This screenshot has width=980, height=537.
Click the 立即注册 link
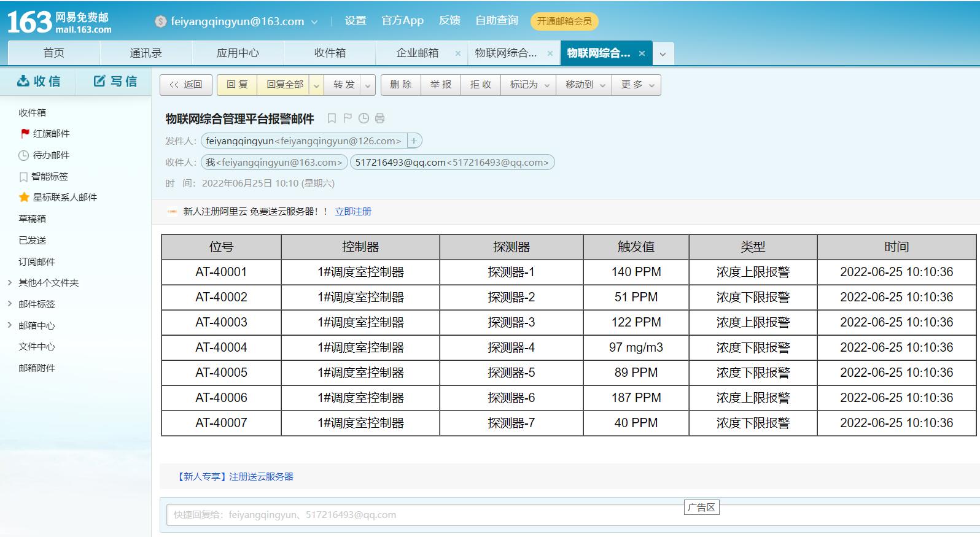[353, 212]
